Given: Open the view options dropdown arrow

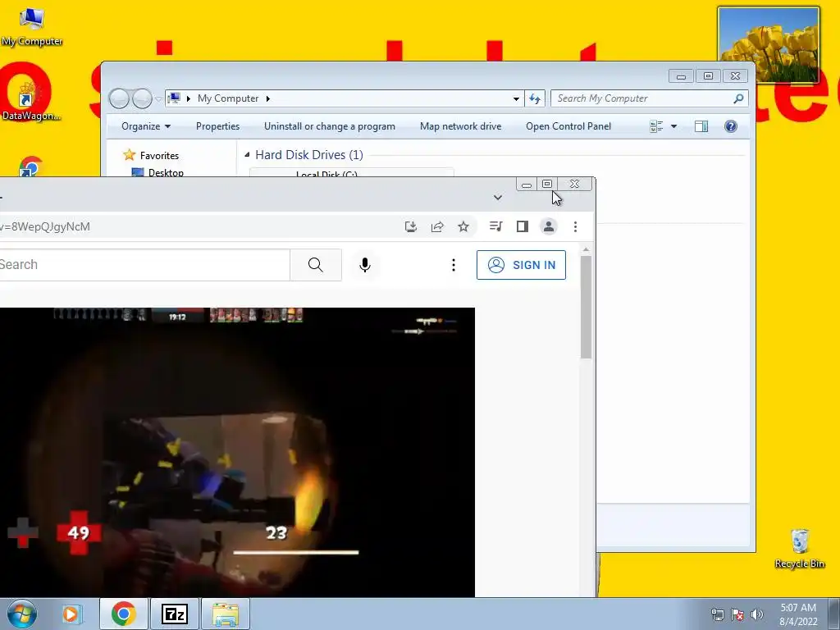Looking at the screenshot, I should coord(674,126).
